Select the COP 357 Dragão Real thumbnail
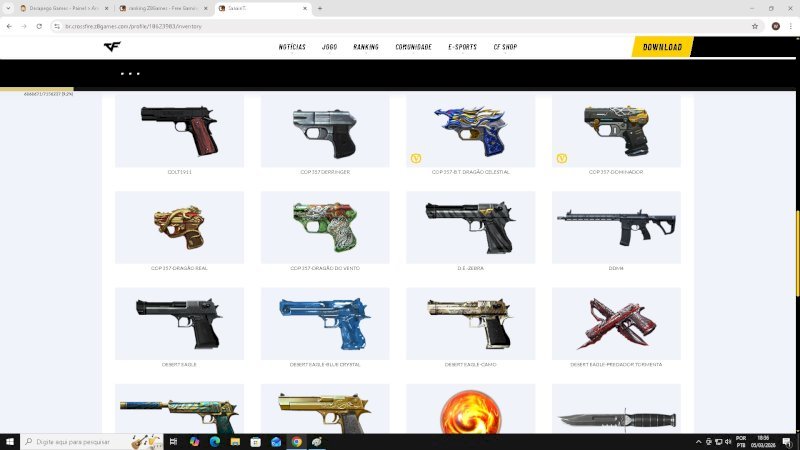The height and width of the screenshot is (450, 800). coord(180,228)
